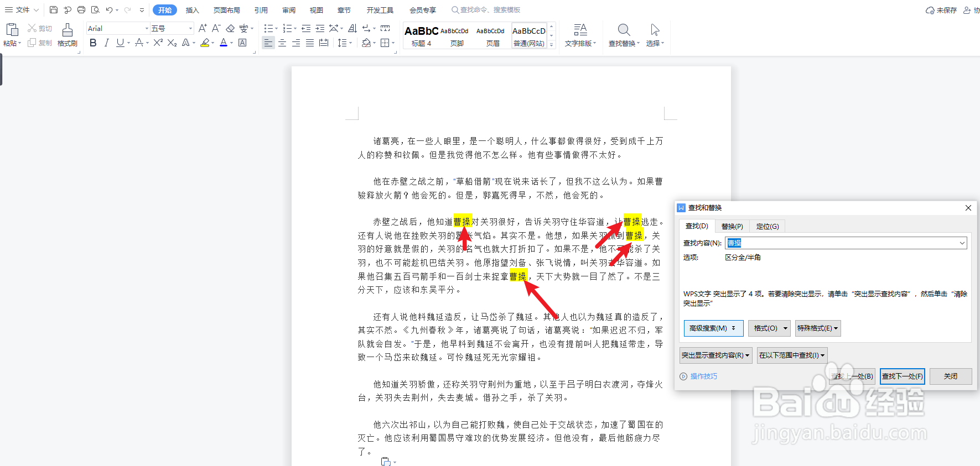Click the sort (A-Z) icon

[352, 28]
